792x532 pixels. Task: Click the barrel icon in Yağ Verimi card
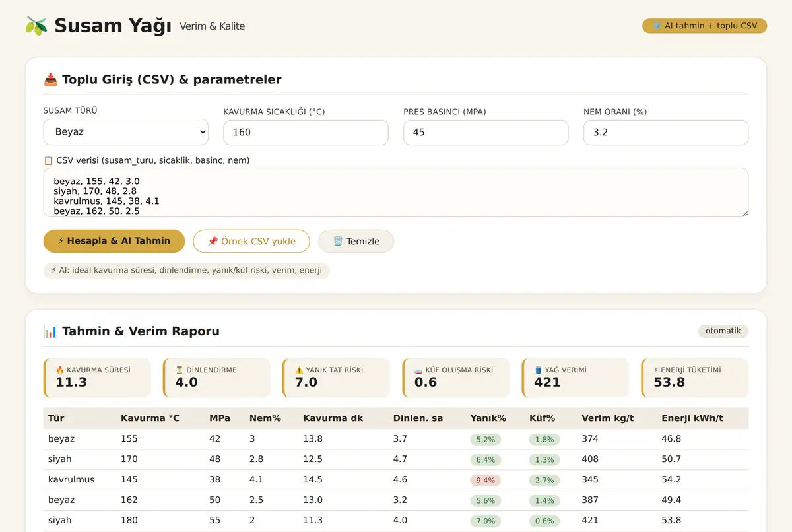(538, 370)
